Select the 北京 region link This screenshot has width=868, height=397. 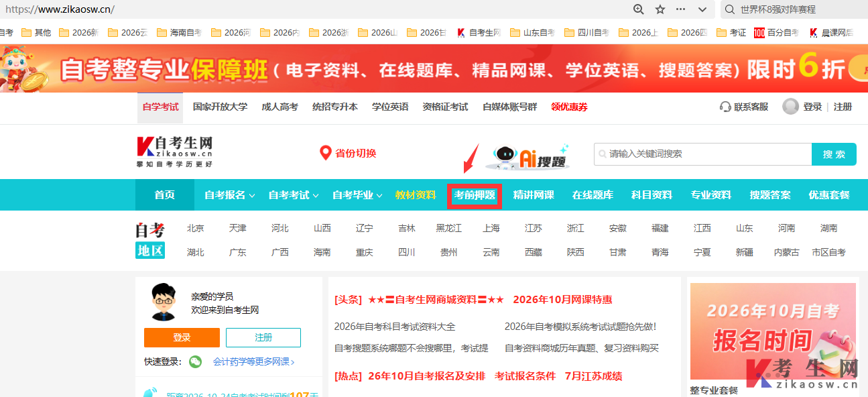[196, 228]
